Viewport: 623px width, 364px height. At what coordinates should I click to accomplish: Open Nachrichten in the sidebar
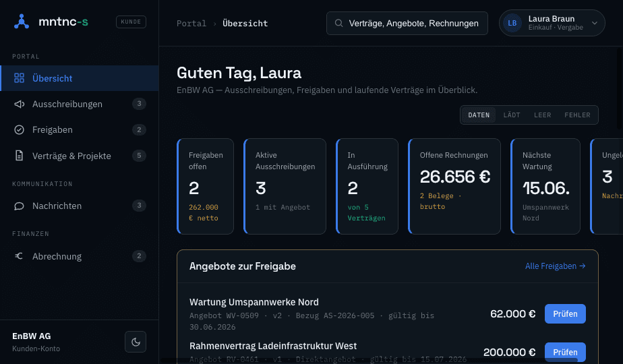pyautogui.click(x=80, y=206)
